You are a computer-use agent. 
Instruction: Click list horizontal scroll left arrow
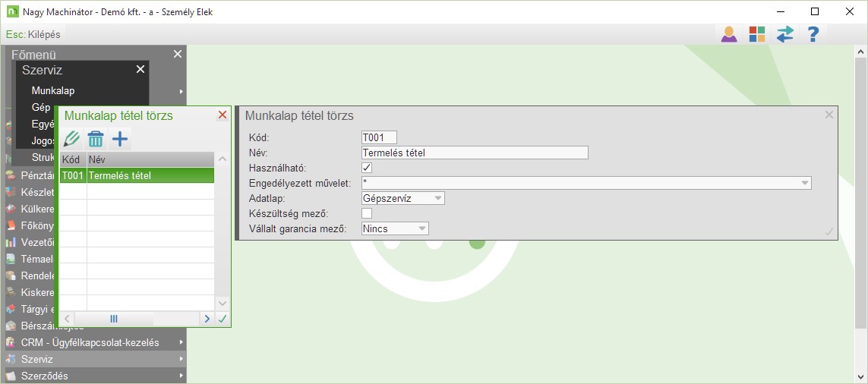[66, 319]
